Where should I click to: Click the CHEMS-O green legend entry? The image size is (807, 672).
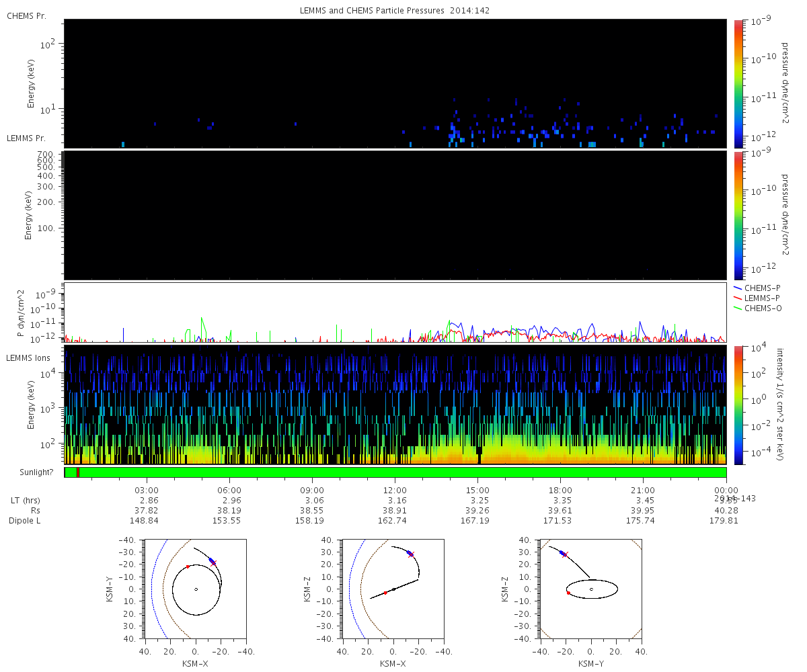(762, 308)
